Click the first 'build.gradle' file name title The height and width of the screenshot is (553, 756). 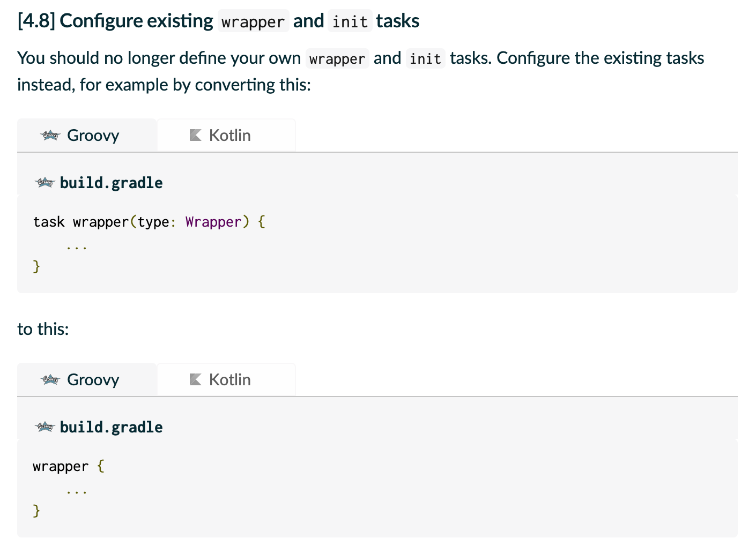112,183
